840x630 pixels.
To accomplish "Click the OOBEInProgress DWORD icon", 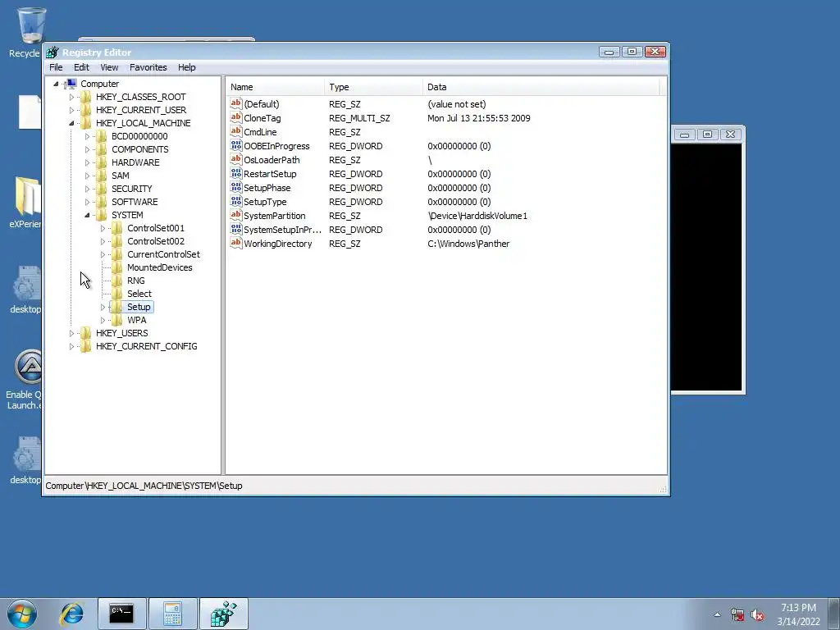I will coord(235,146).
